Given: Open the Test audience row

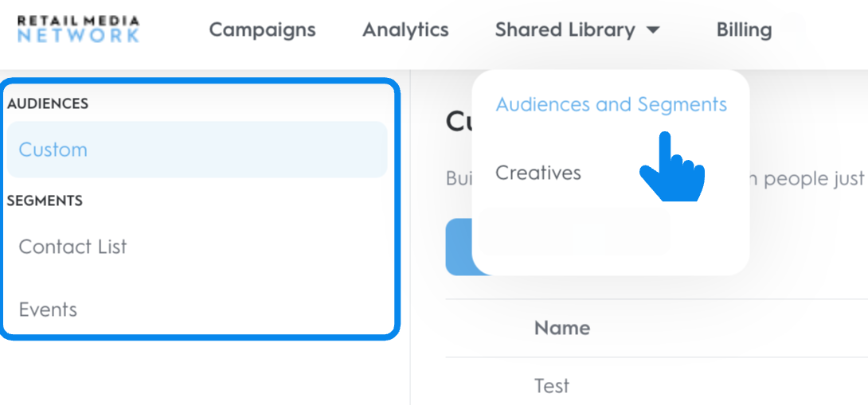Looking at the screenshot, I should pos(552,386).
